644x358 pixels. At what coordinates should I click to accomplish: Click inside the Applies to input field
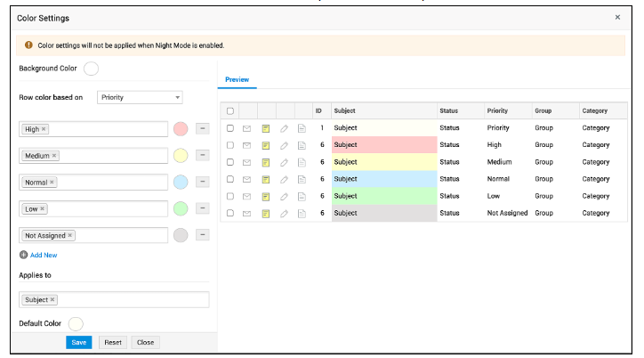[133, 300]
